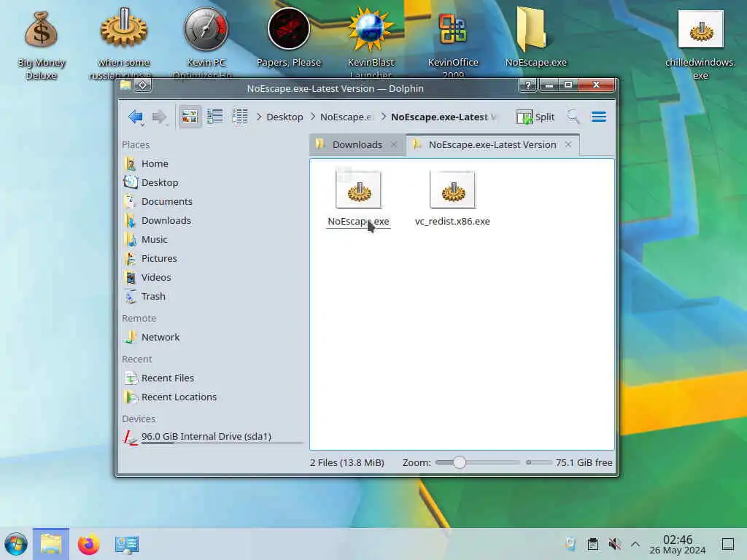
Task: Select the vc_redist.x86.exe file icon
Action: pyautogui.click(x=452, y=189)
